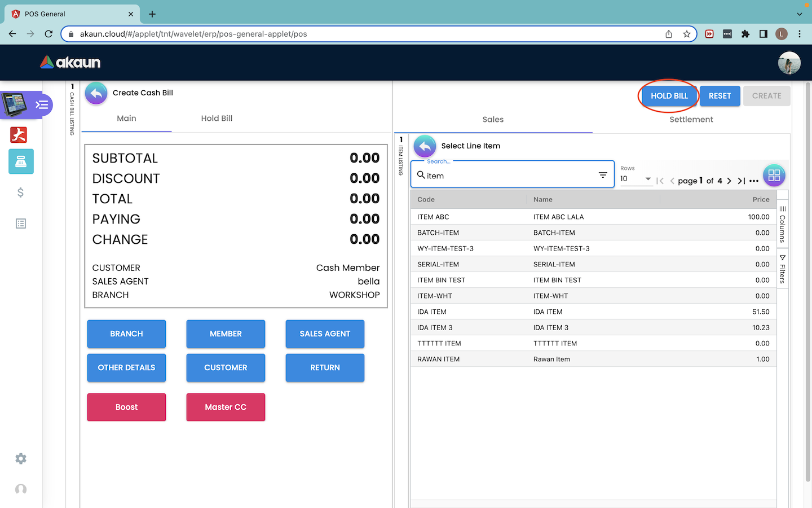Open the dollar sign sidebar icon
Image resolution: width=812 pixels, height=508 pixels.
21,193
